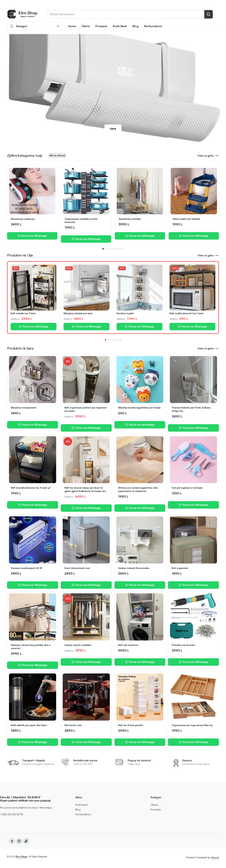Viewport: 226px width, 868px height.
Task: Open the Oferta menu item
Action: 86,26
